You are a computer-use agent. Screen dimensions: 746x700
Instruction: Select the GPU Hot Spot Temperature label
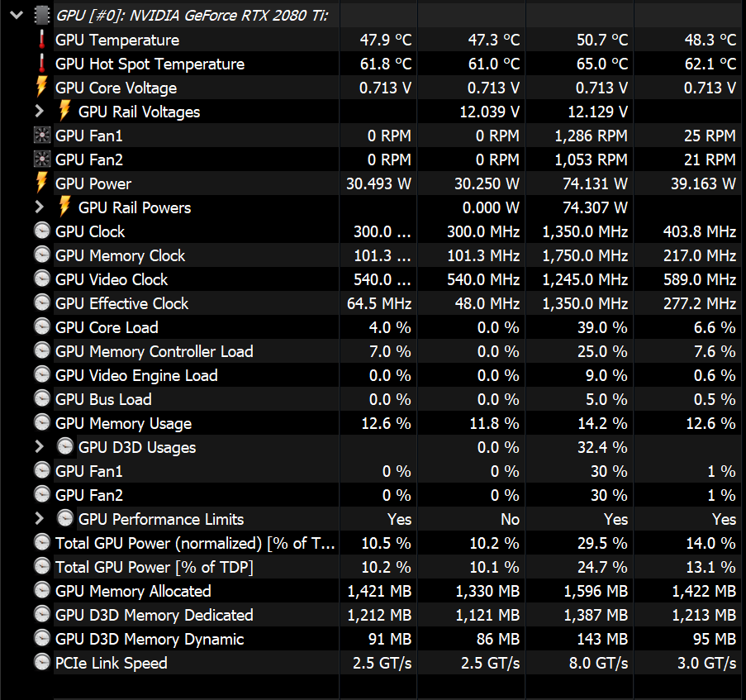click(x=150, y=64)
